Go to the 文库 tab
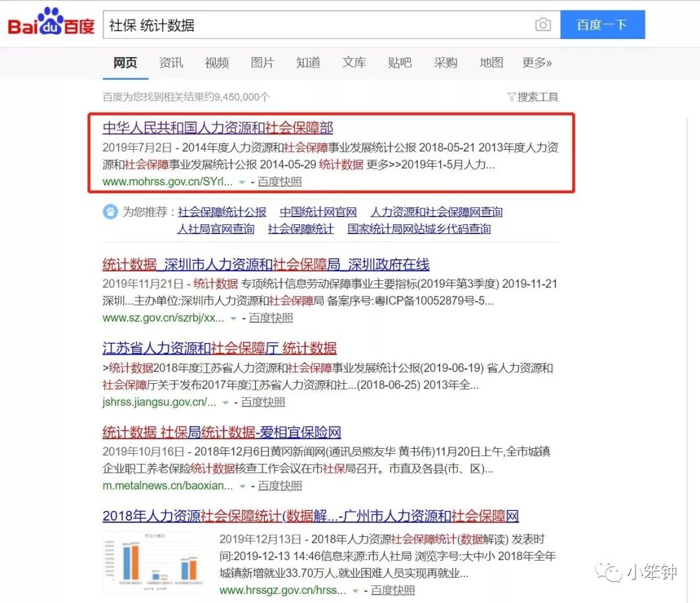 point(354,62)
